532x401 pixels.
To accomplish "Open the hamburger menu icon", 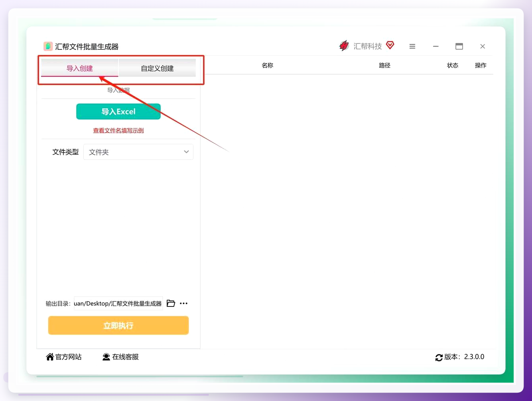I will pos(412,46).
